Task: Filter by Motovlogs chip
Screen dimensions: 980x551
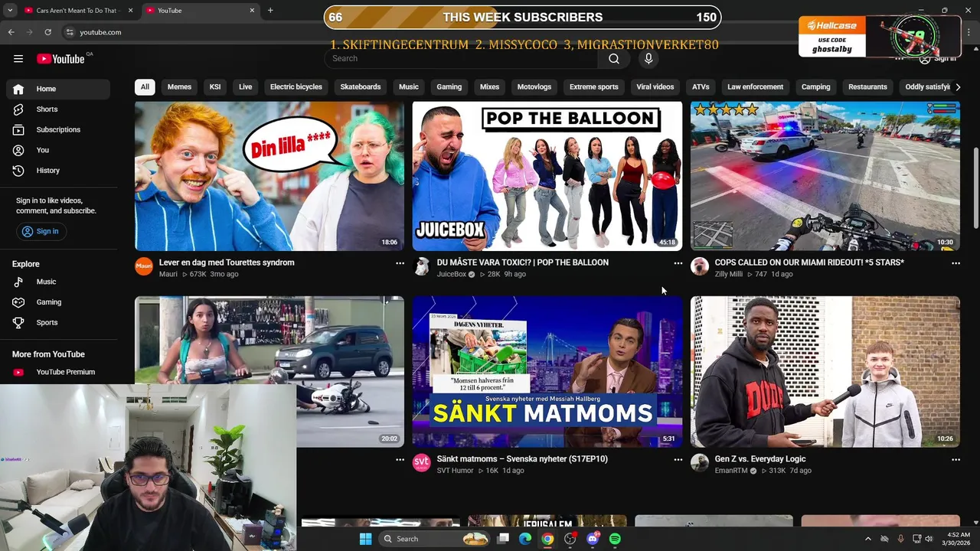Action: [534, 86]
